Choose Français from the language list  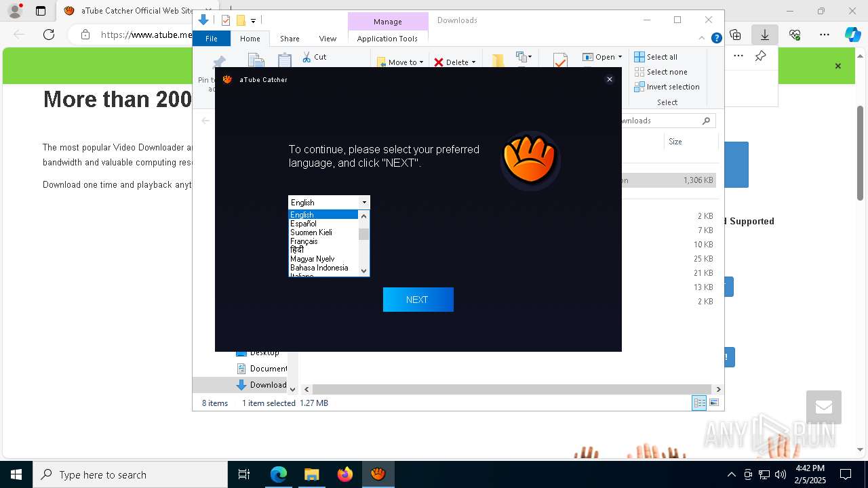click(323, 241)
